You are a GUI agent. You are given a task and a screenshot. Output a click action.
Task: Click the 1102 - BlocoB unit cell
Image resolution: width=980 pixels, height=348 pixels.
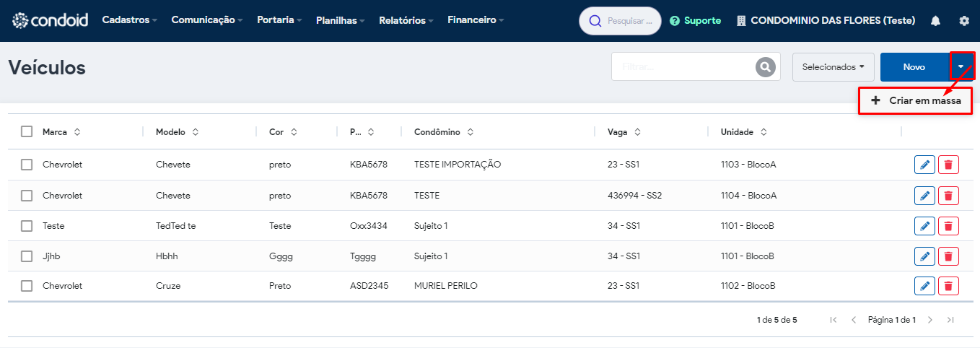748,286
